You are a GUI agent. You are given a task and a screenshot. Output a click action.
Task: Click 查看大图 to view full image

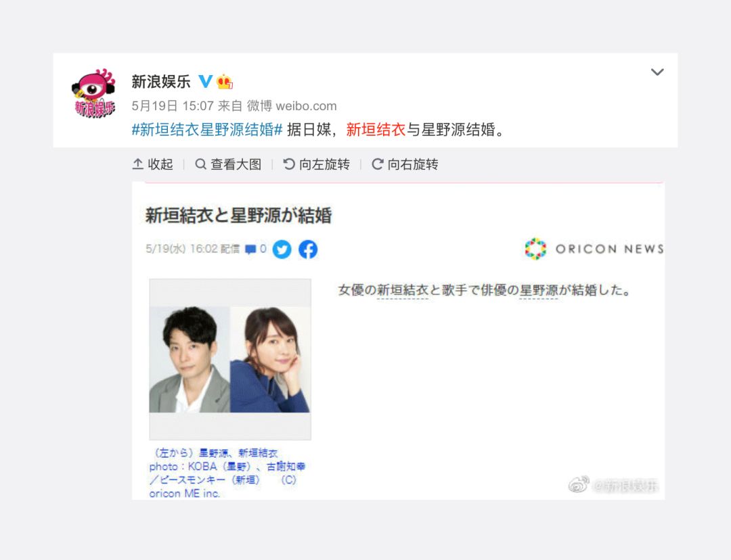coord(228,164)
